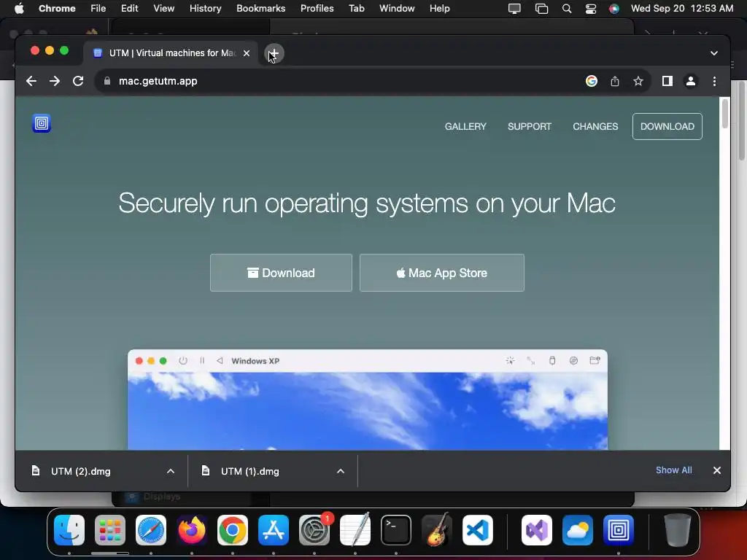Image resolution: width=747 pixels, height=560 pixels.
Task: Open Control Center in menu bar
Action: (590, 9)
